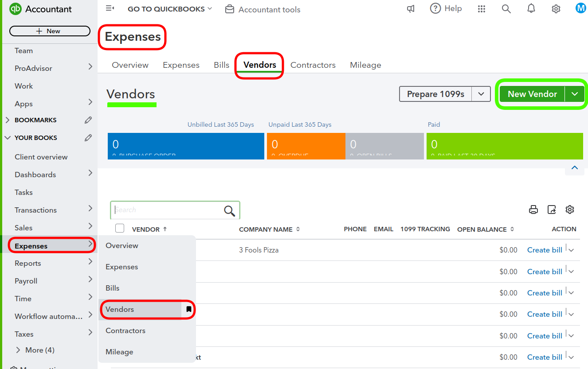Sort by Vendor column header
Viewport: 588px width, 369px height.
coord(149,229)
